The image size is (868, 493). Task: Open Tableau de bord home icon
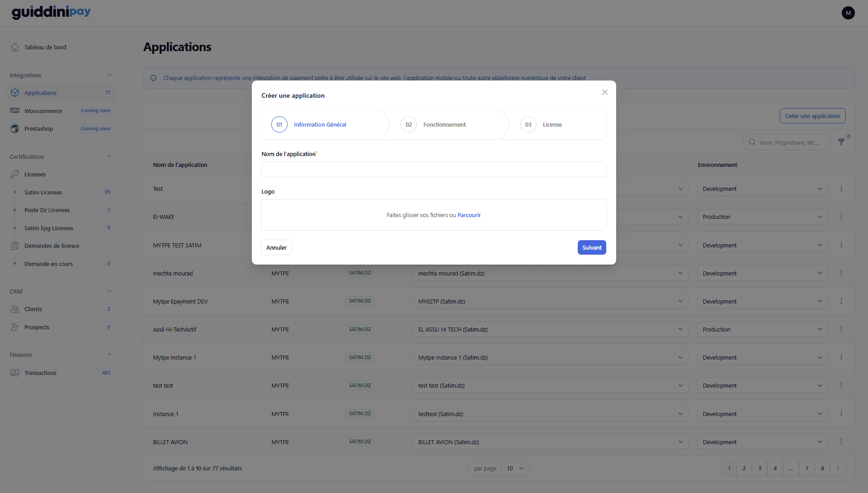tap(15, 47)
